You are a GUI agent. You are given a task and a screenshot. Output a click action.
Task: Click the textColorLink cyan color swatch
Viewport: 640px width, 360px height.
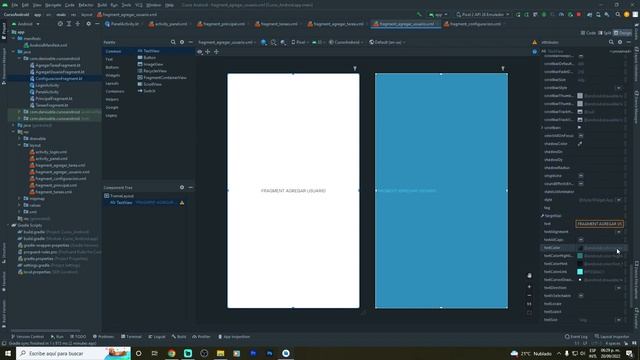coord(580,271)
